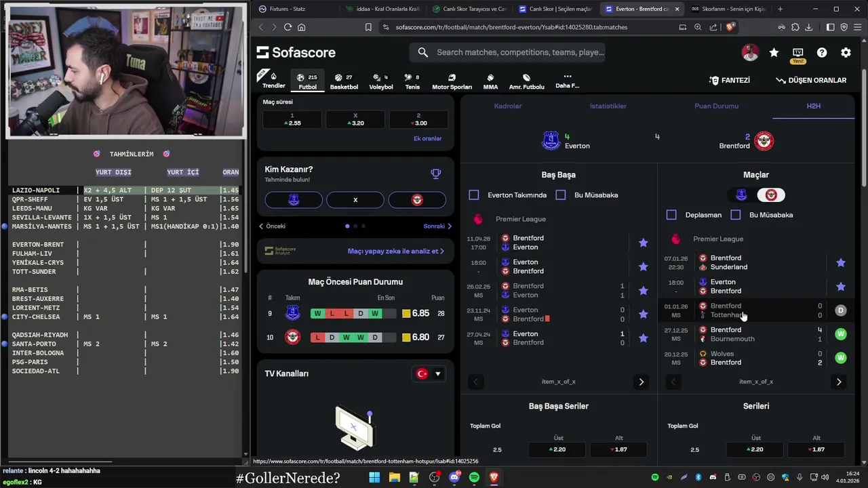
Task: Click the user profile avatar
Action: (x=750, y=53)
